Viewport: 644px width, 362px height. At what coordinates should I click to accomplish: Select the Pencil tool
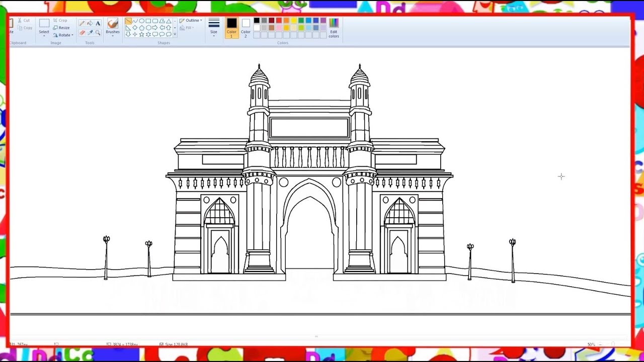coord(82,23)
